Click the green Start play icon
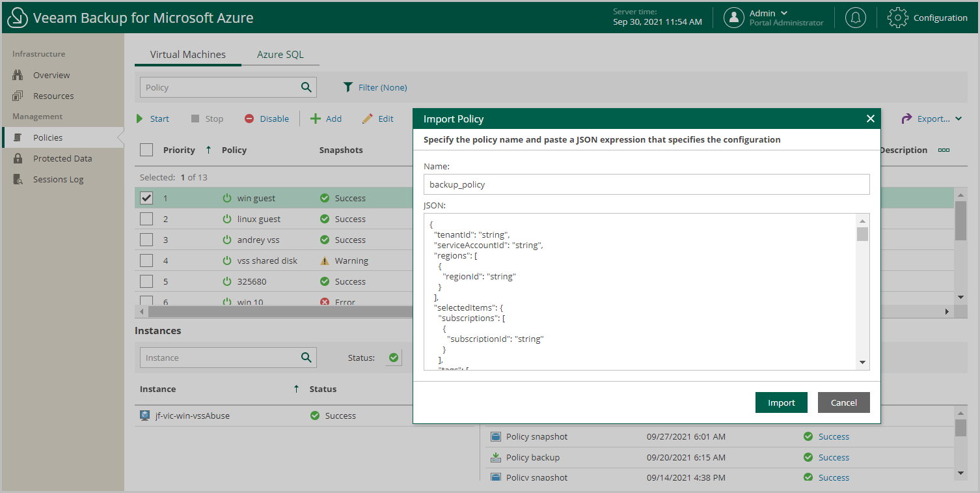This screenshot has height=493, width=980. pyautogui.click(x=140, y=119)
